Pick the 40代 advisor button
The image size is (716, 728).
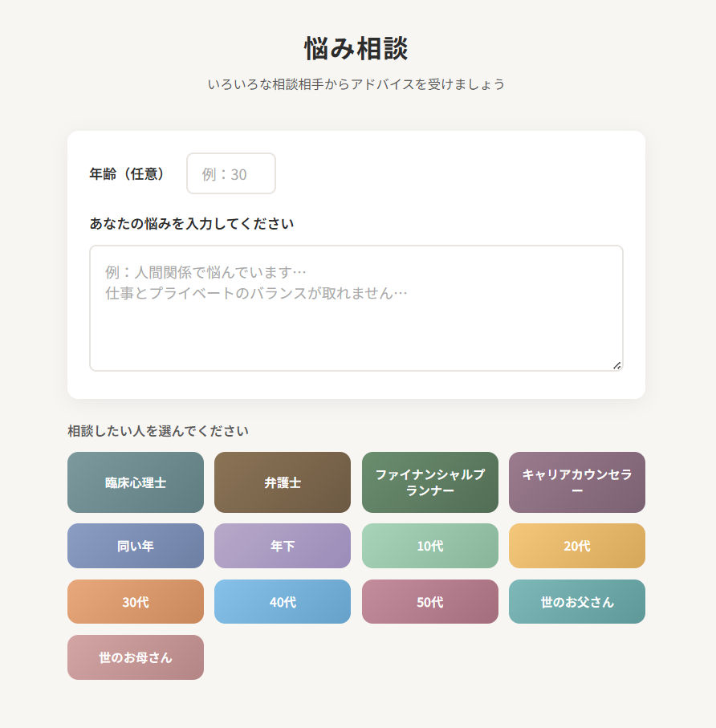point(283,601)
